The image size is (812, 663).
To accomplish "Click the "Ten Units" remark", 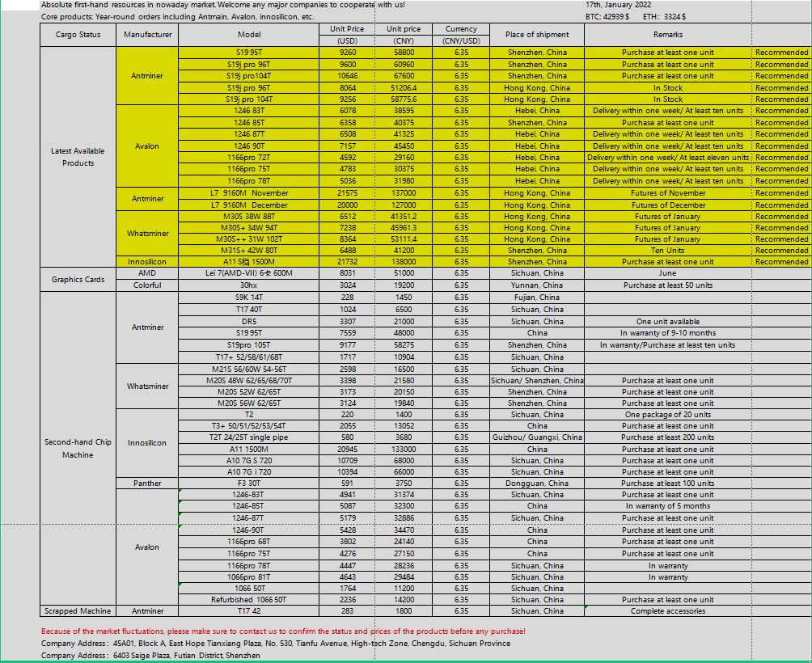I will [x=668, y=251].
